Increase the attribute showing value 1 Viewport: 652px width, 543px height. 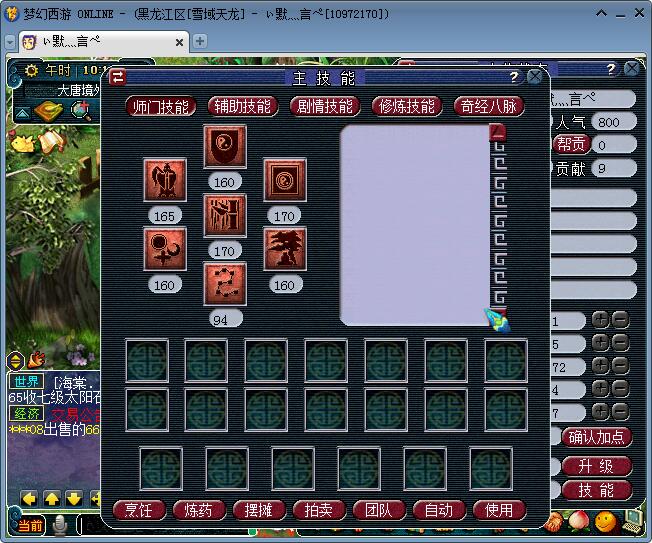click(x=600, y=320)
